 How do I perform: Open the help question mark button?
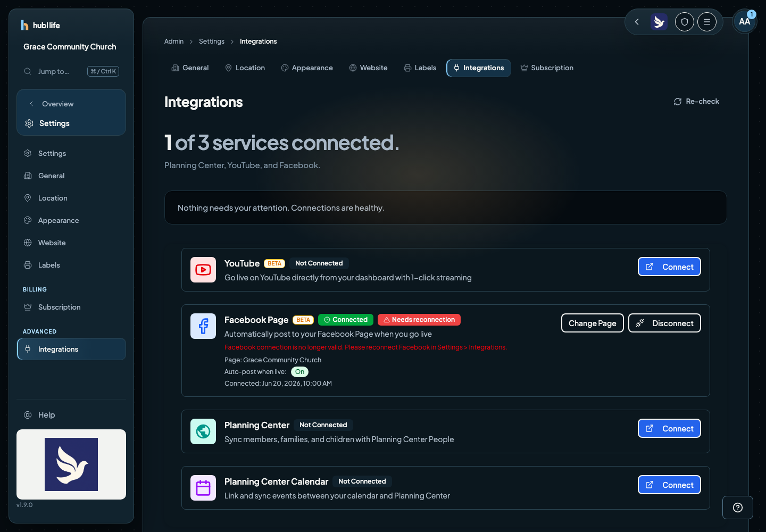(x=738, y=508)
